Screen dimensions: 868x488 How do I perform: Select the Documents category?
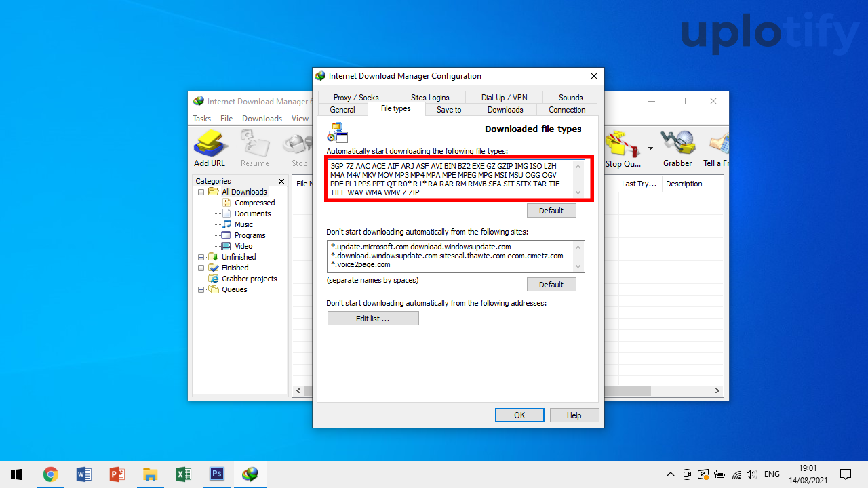coord(252,213)
